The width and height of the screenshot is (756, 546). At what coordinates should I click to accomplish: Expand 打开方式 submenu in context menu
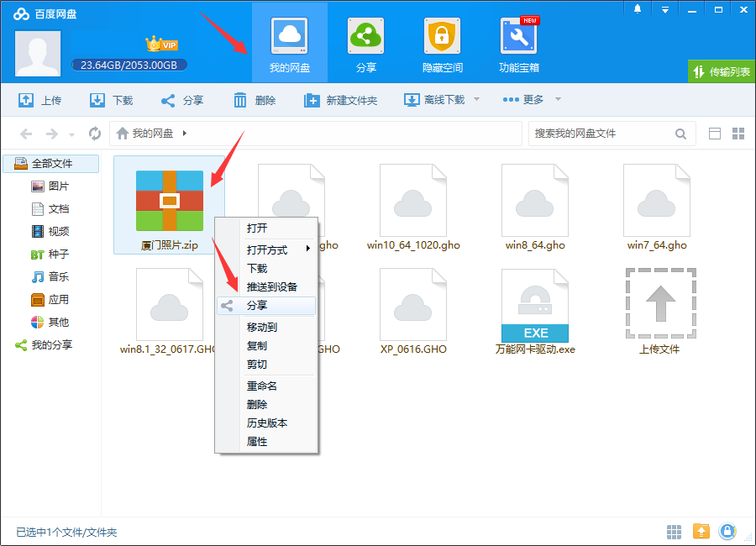[266, 249]
